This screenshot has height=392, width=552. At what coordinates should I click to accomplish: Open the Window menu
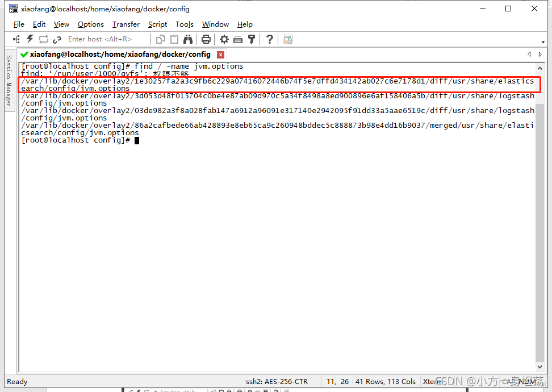pyautogui.click(x=215, y=24)
